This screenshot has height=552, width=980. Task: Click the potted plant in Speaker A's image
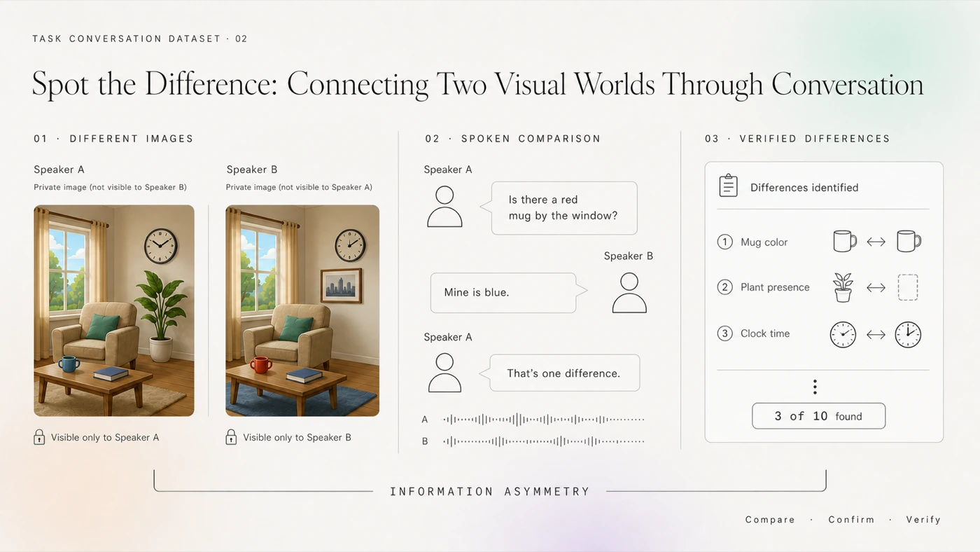coord(160,316)
